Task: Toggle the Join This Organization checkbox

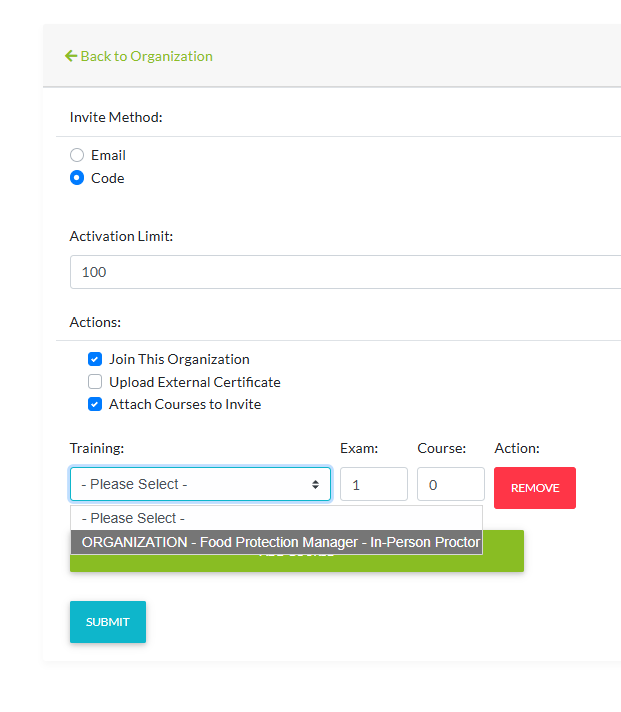Action: [95, 359]
